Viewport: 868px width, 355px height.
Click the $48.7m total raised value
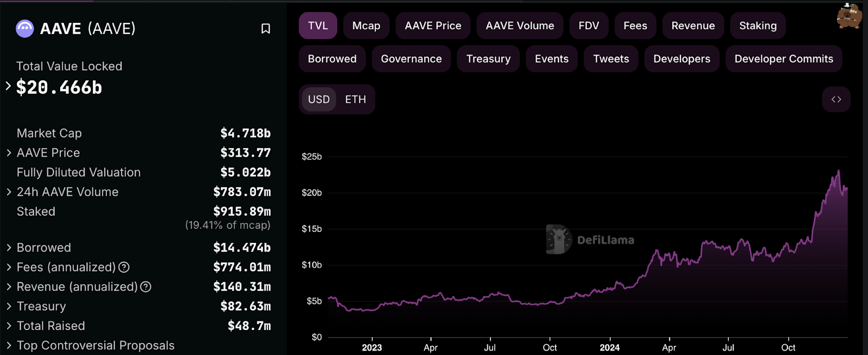[x=249, y=326]
